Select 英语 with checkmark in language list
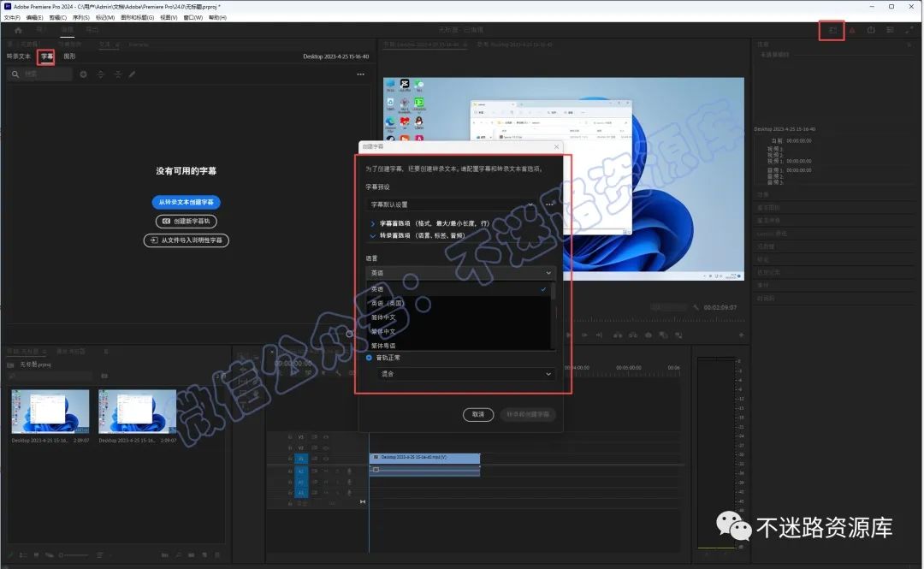Viewport: 924px width, 569px height. tap(458, 289)
